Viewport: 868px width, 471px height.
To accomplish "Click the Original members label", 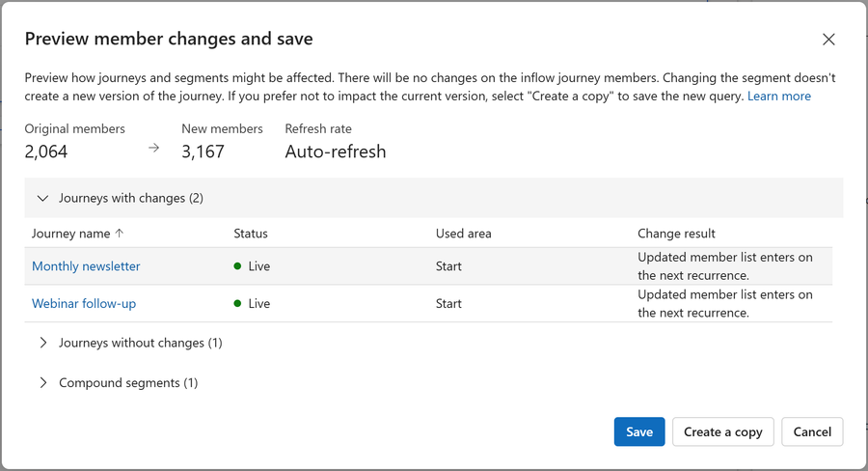I will pyautogui.click(x=74, y=128).
